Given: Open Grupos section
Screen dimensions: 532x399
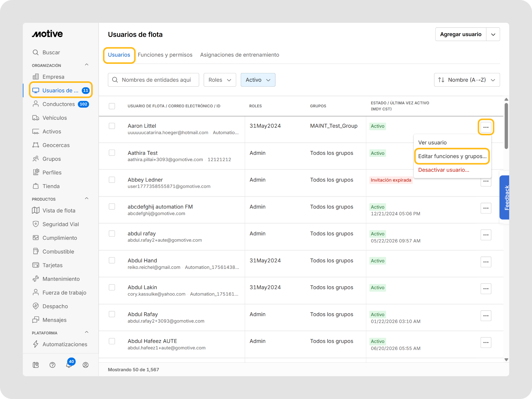Looking at the screenshot, I should [x=46, y=159].
